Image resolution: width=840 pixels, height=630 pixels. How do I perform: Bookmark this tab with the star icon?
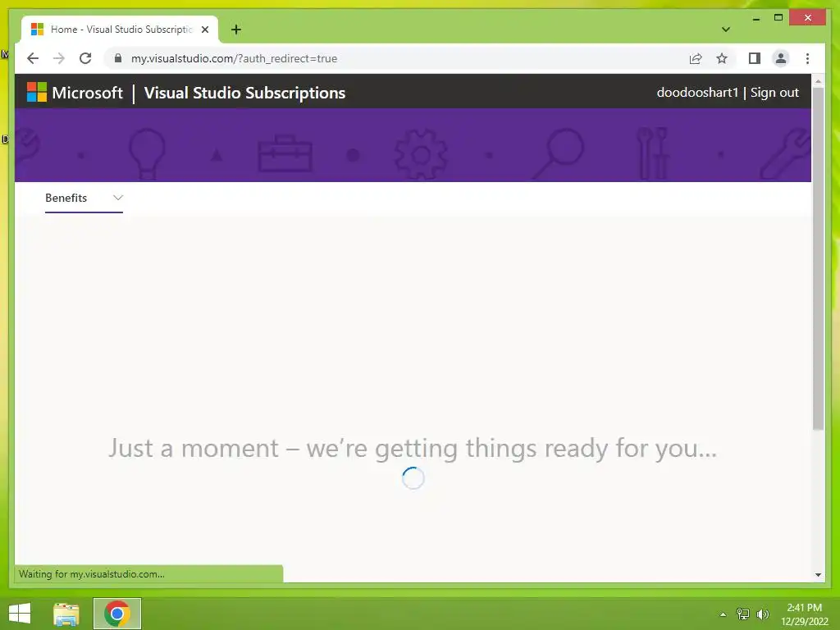pos(722,58)
